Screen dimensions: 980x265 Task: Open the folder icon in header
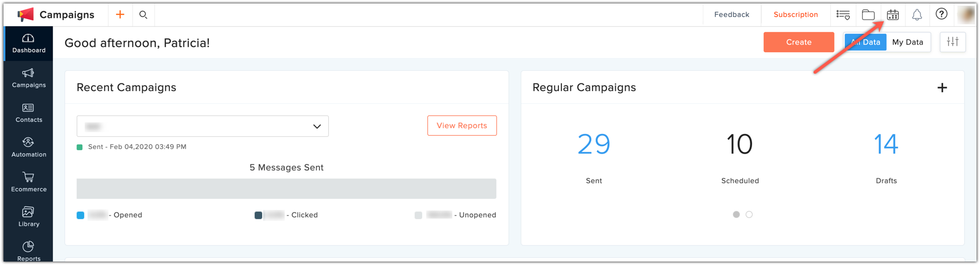point(868,14)
